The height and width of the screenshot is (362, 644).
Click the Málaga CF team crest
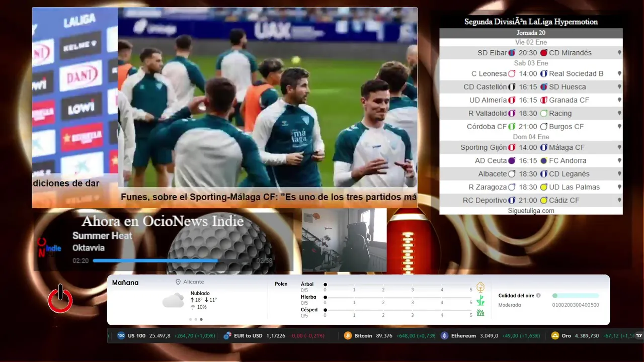click(543, 148)
